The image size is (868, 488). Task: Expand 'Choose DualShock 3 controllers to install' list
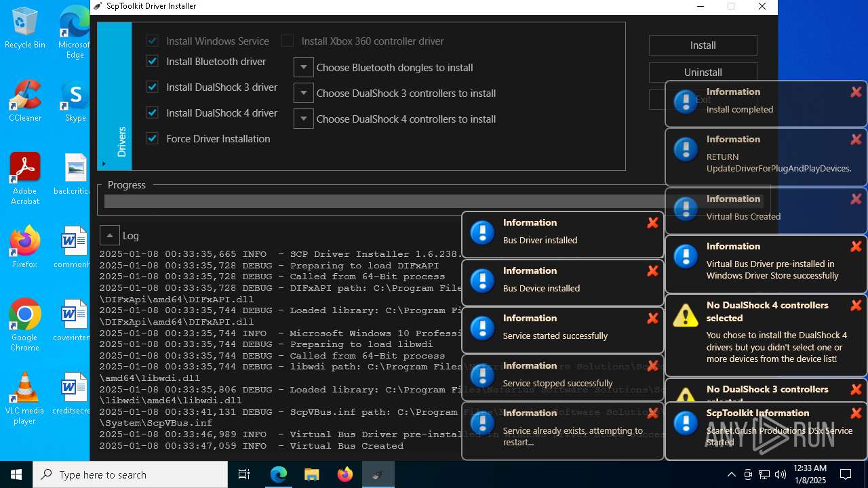(x=304, y=94)
